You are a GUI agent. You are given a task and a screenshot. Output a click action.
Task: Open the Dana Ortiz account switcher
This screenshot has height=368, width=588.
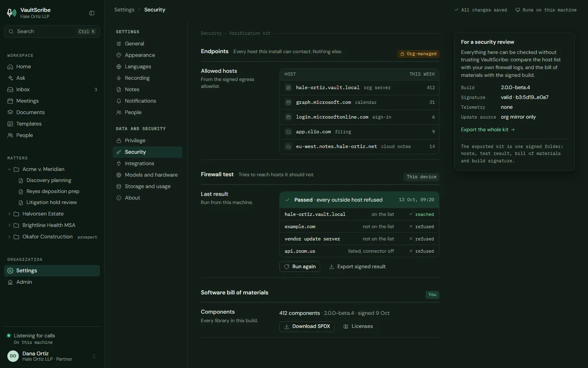point(52,356)
